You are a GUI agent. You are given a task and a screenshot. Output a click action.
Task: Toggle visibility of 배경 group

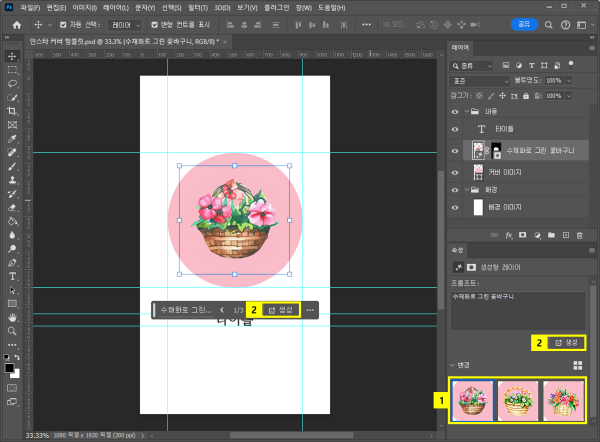[455, 190]
